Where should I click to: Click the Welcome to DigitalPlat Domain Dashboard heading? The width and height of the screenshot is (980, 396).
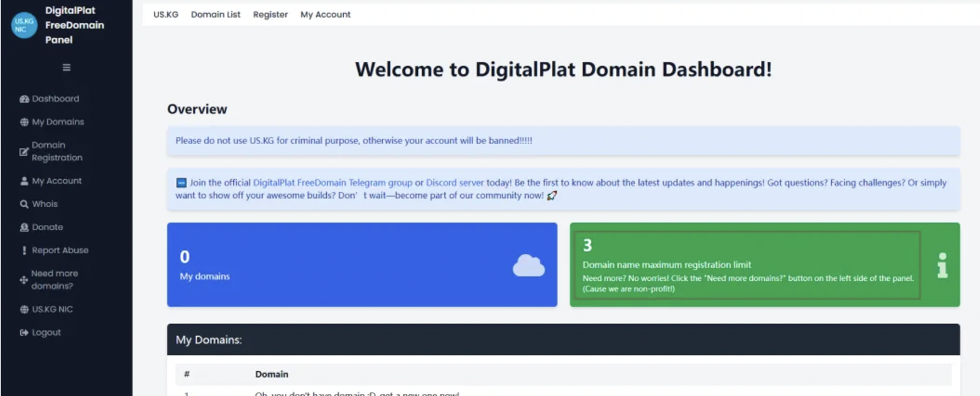[563, 69]
